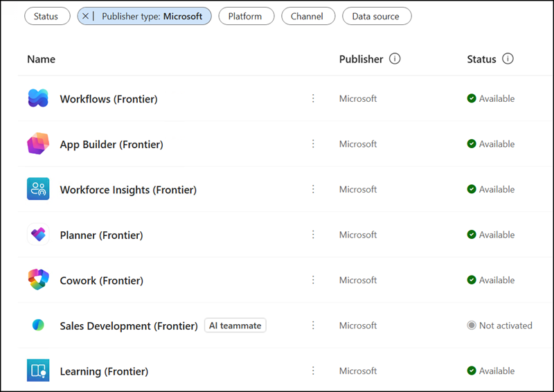Image resolution: width=554 pixels, height=392 pixels.
Task: Open the Channel filter dropdown
Action: tap(307, 16)
